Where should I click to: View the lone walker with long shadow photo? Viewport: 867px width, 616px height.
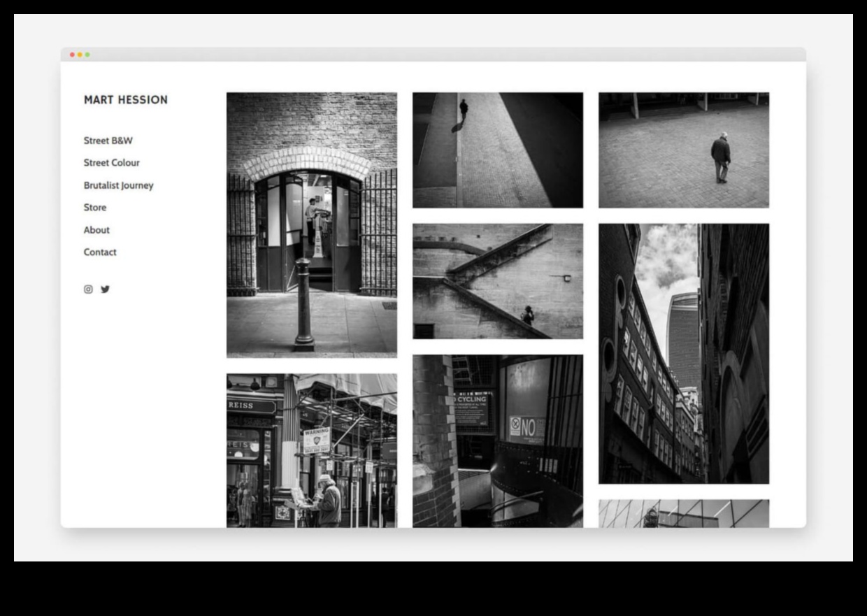497,149
